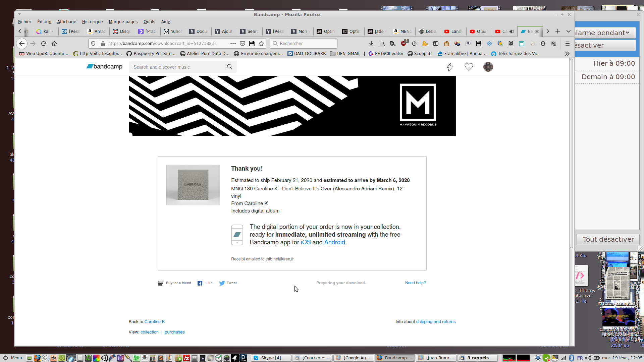
Task: Click the Bandcamp wishlist heart icon
Action: coord(469,67)
